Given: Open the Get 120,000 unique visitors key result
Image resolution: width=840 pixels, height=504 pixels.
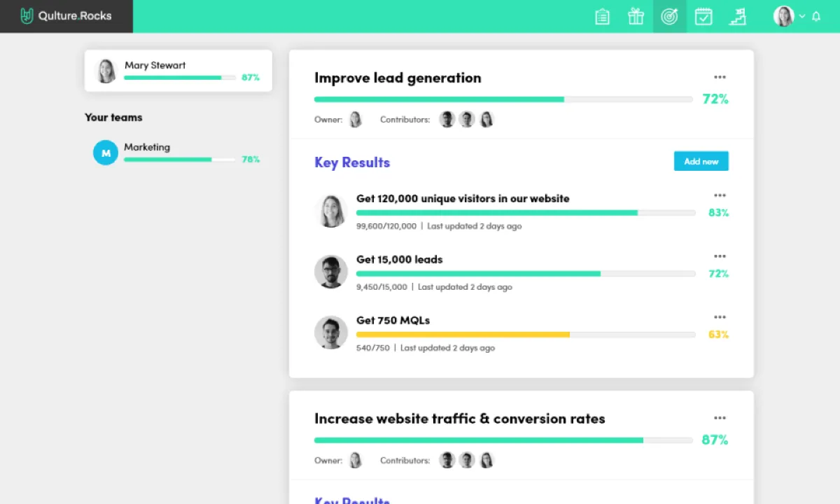Looking at the screenshot, I should pyautogui.click(x=463, y=199).
